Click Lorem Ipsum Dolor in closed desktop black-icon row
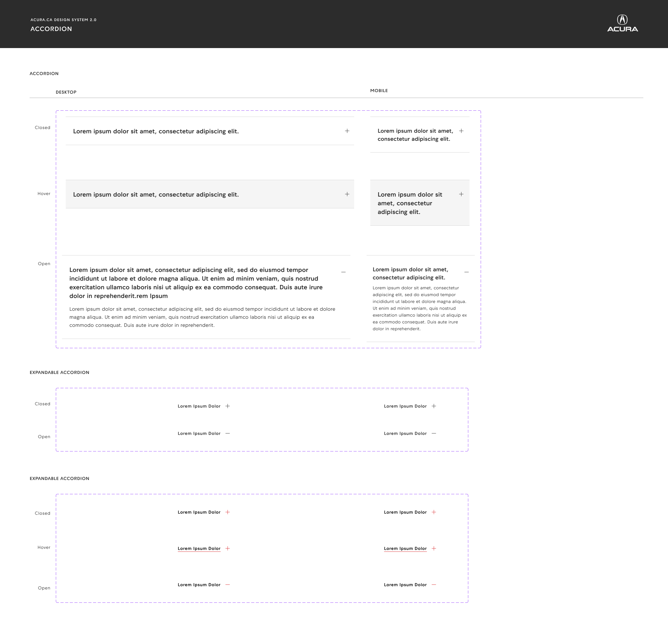 [x=199, y=406]
